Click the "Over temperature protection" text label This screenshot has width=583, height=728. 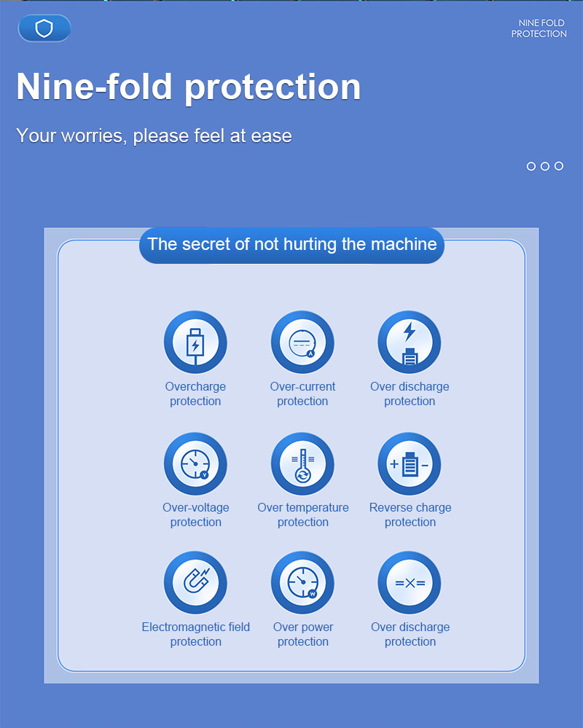click(x=303, y=515)
